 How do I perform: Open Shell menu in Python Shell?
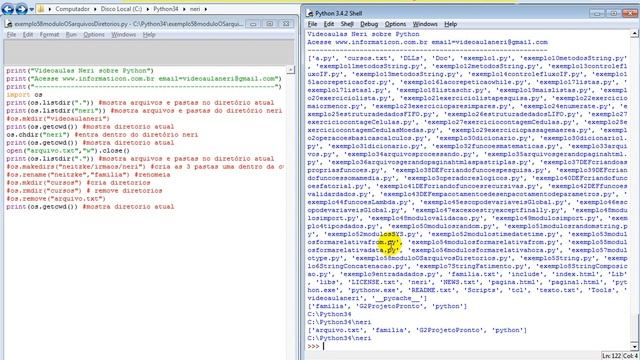point(347,24)
